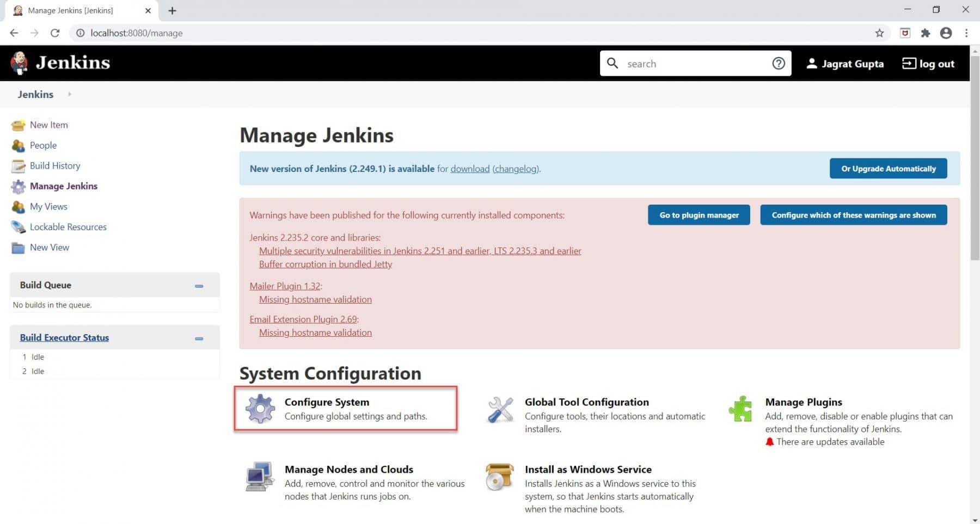Screen dimensions: 980x524
Task: Open the Build Executor Status link
Action: 64,338
